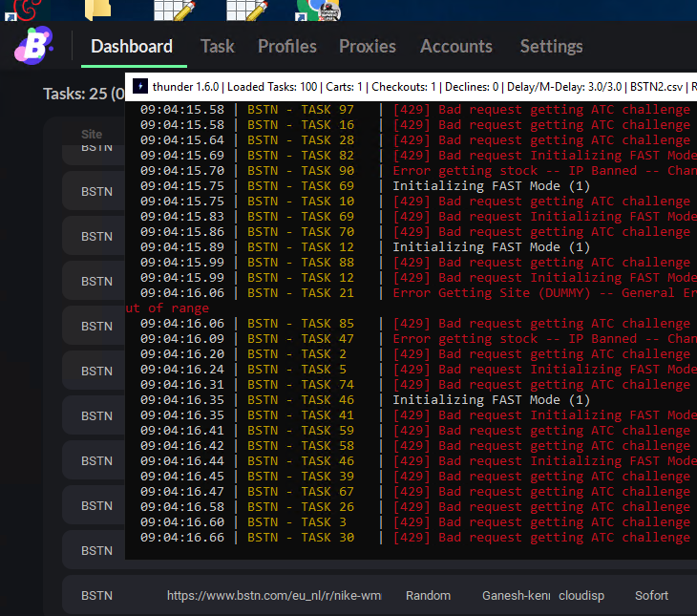Open the Settings tab
This screenshot has height=616, width=697.
click(551, 46)
